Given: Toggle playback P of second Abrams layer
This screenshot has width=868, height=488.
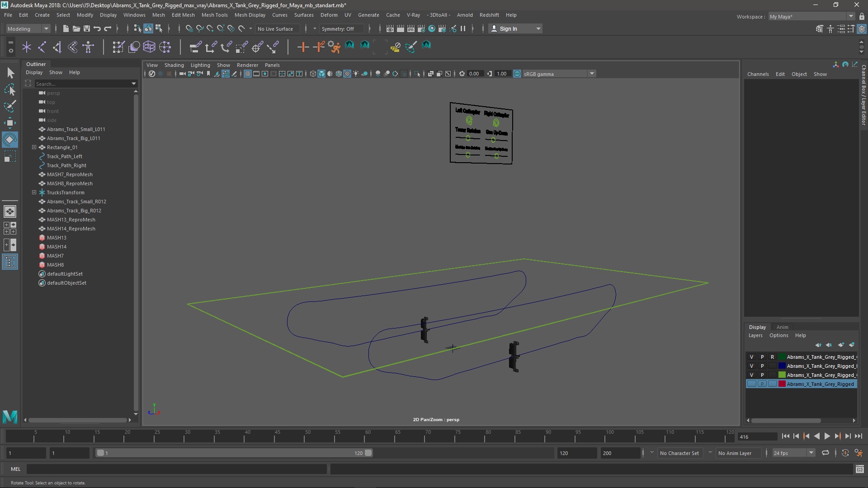Looking at the screenshot, I should (x=762, y=366).
